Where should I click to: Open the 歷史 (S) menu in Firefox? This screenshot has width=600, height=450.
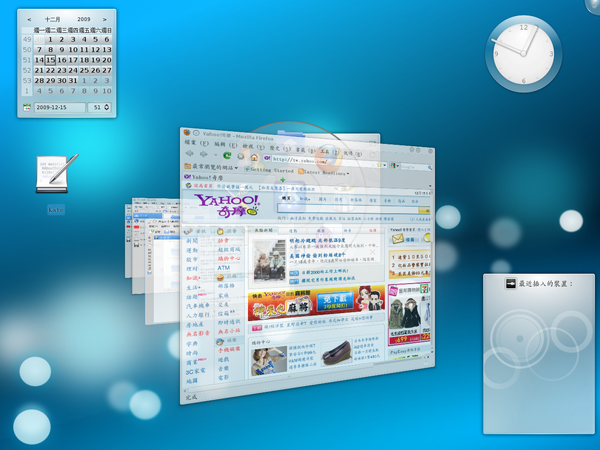pyautogui.click(x=280, y=148)
